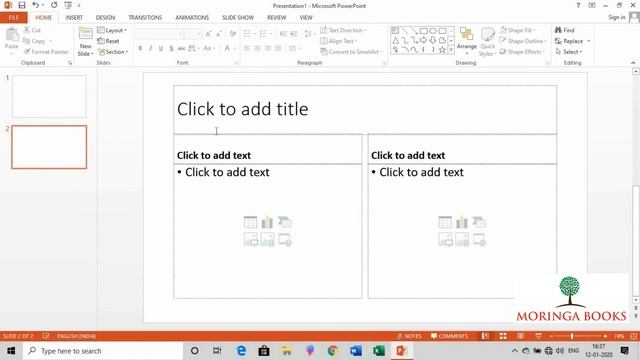The height and width of the screenshot is (360, 640).
Task: Toggle Bold formatting
Action: (140, 49)
